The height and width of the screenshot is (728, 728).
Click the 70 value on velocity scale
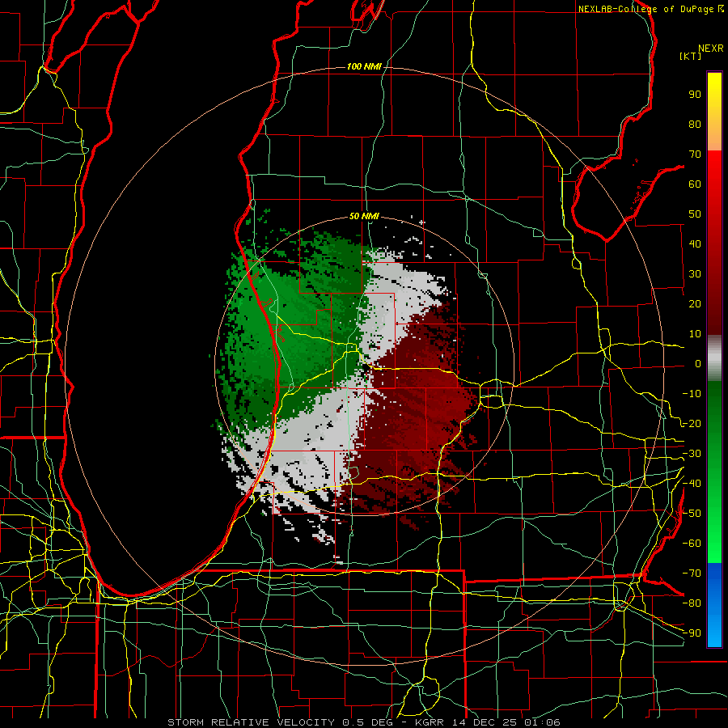point(695,154)
